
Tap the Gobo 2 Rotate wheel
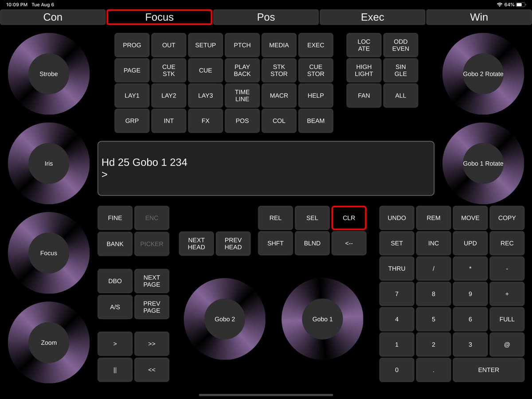pos(483,74)
